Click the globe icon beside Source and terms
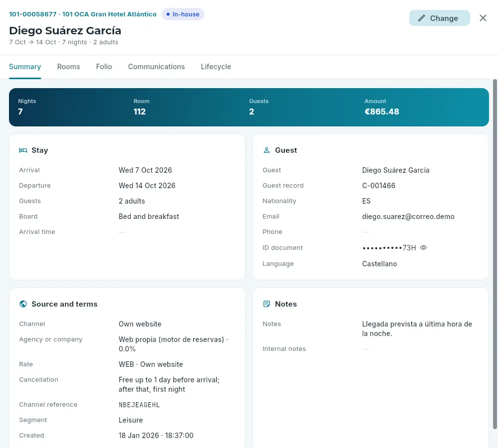The image size is (498, 448). click(x=23, y=304)
